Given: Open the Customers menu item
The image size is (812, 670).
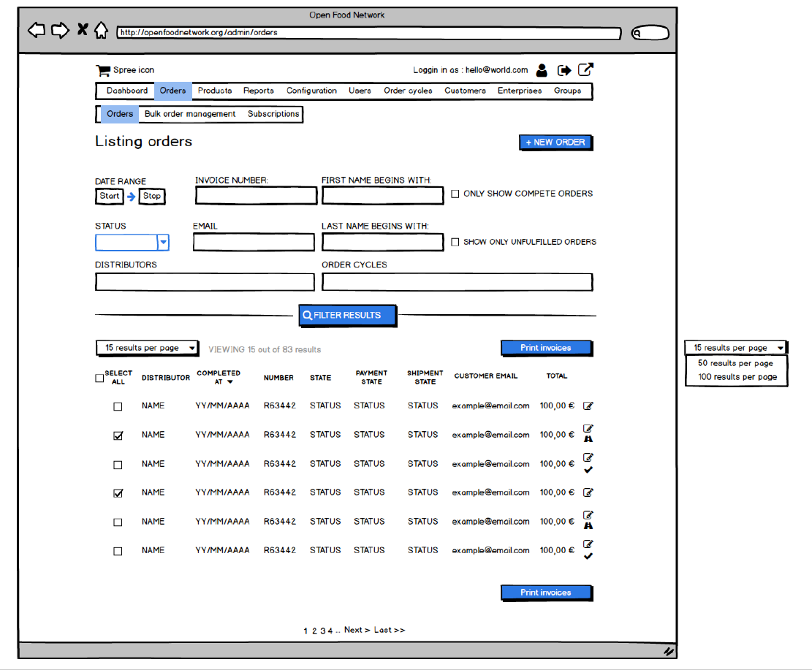Looking at the screenshot, I should click(x=465, y=91).
